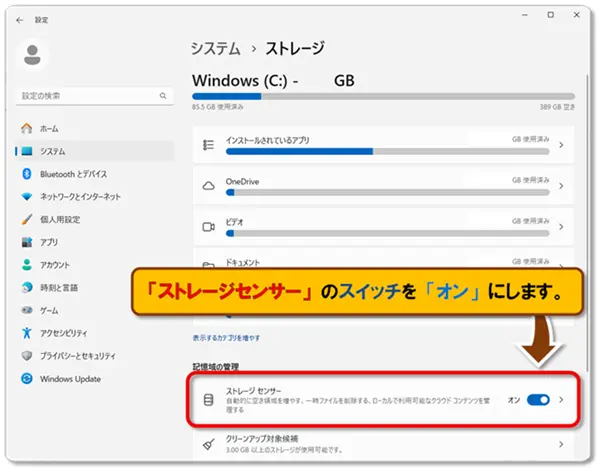Click the search magnifier icon
Screen dimensions: 600x472
(x=163, y=96)
